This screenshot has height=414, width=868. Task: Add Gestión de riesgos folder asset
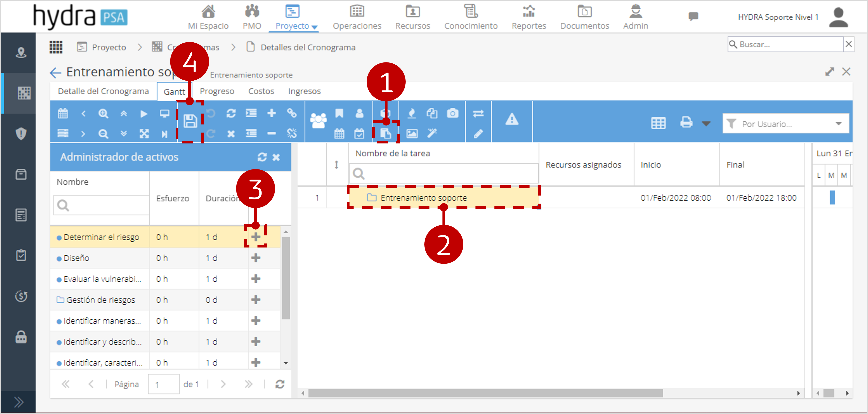pyautogui.click(x=256, y=300)
